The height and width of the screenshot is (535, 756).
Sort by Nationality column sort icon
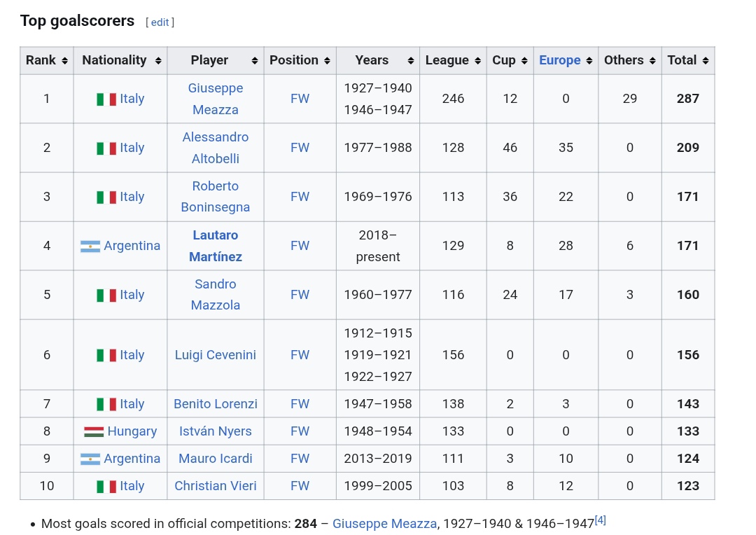[158, 61]
